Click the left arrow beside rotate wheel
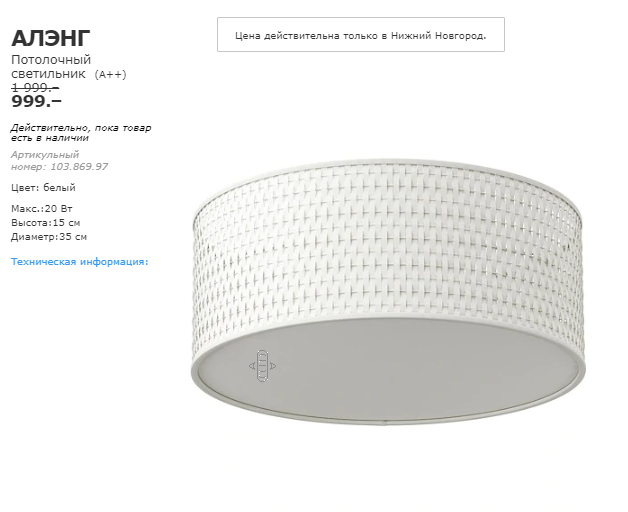 (x=252, y=366)
